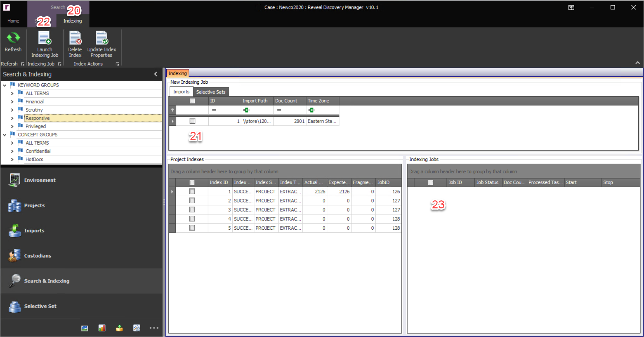The height and width of the screenshot is (337, 644).
Task: Open the Index Actions group dialog launcher
Action: pyautogui.click(x=117, y=64)
